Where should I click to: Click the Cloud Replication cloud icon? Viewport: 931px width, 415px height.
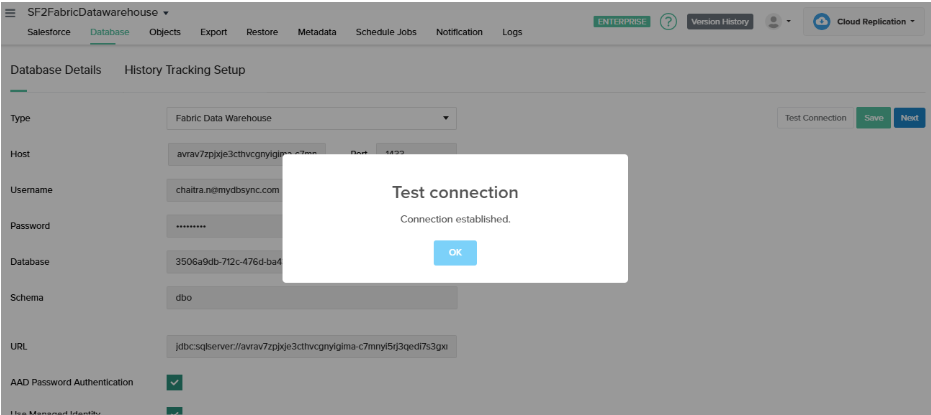(x=821, y=21)
